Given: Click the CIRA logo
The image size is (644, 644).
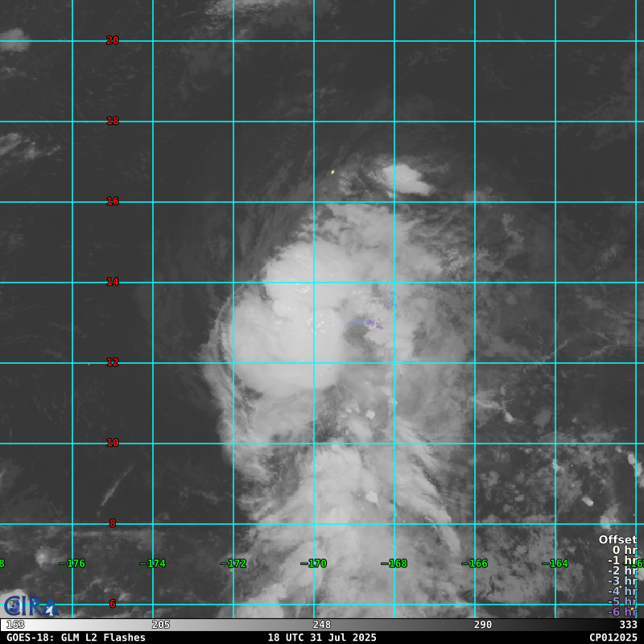Looking at the screenshot, I should (x=29, y=605).
